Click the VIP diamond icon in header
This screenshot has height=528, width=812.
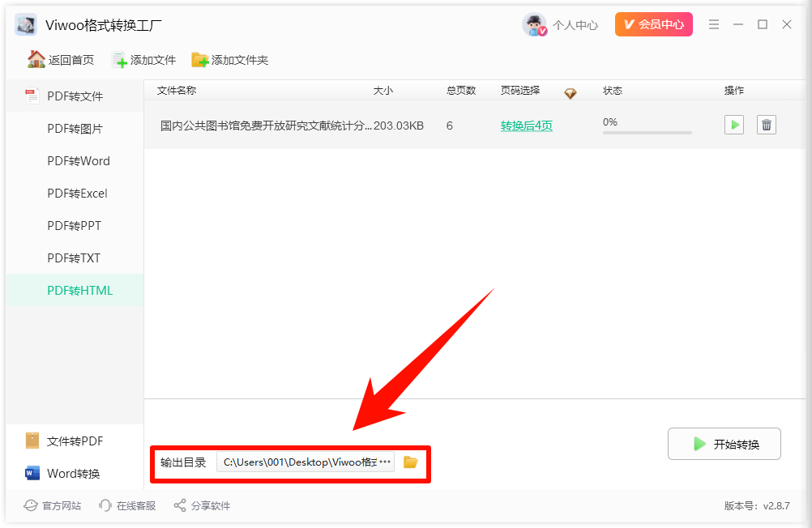(x=571, y=93)
